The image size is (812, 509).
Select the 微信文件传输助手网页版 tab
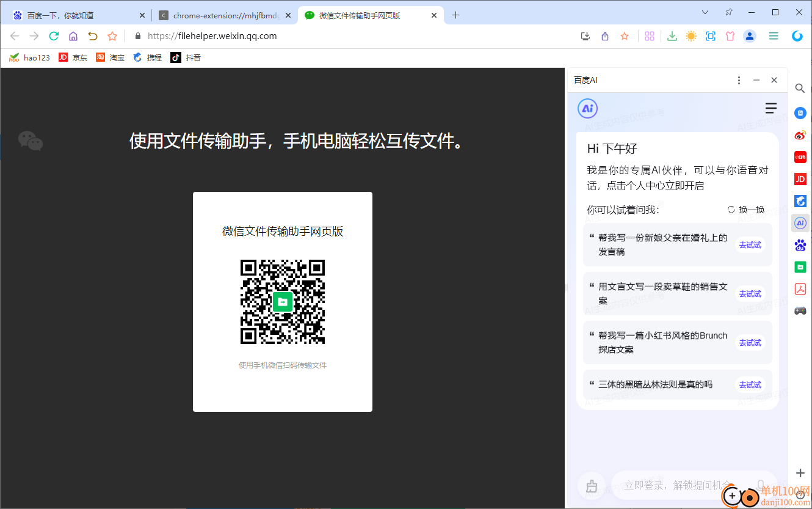[x=371, y=15]
